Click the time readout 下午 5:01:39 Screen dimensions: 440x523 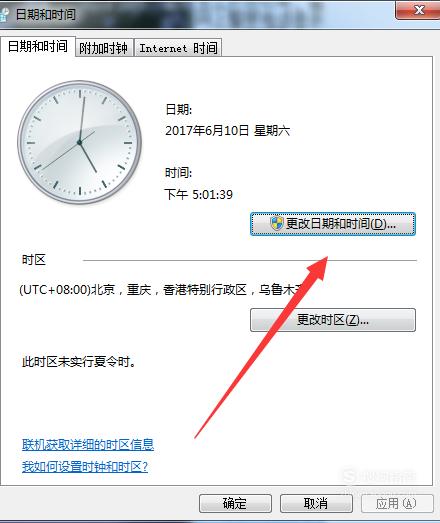click(198, 194)
